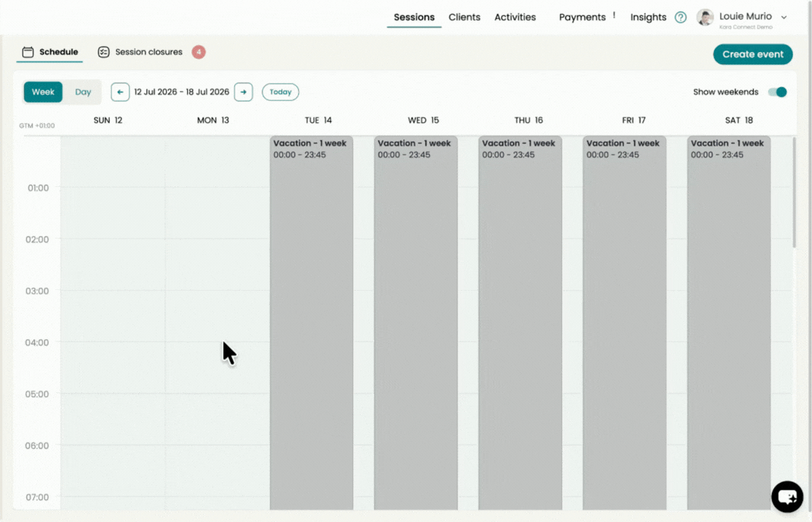The height and width of the screenshot is (522, 812).
Task: Open the Insights tab
Action: pyautogui.click(x=648, y=17)
